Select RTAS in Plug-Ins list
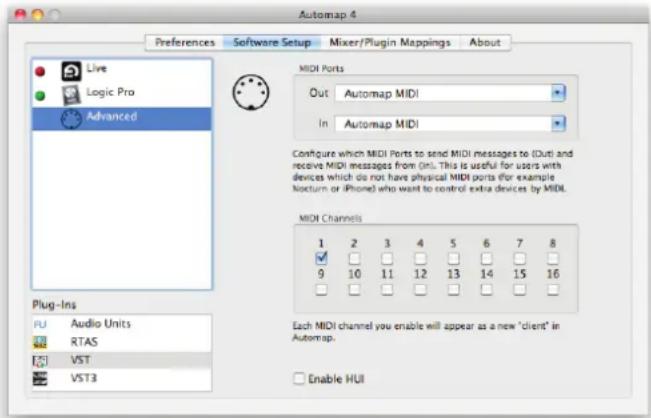The height and width of the screenshot is (418, 651). tap(122, 342)
